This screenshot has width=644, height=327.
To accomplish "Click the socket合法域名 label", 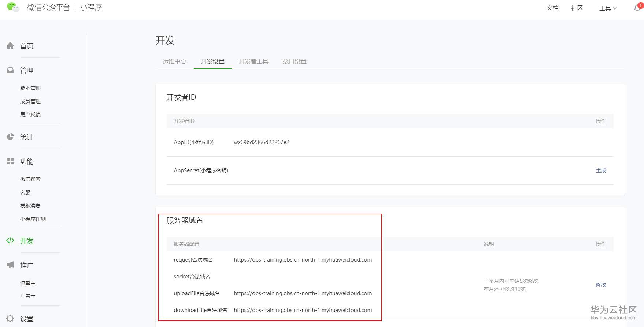I will tap(192, 277).
